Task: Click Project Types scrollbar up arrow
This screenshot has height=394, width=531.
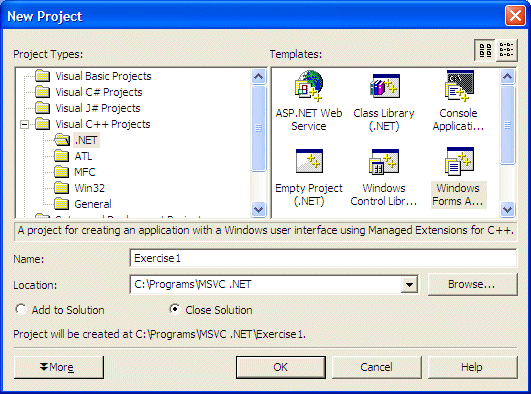Action: (x=259, y=77)
